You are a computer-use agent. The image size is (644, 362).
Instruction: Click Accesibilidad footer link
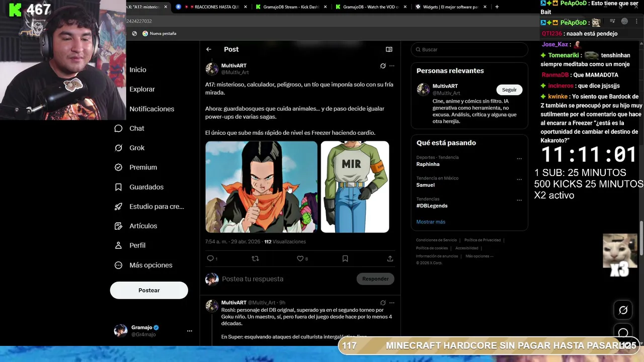click(467, 248)
